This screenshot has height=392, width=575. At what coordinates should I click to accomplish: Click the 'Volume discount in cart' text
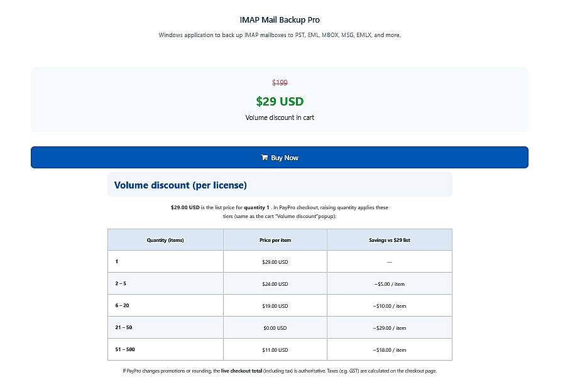pos(280,117)
